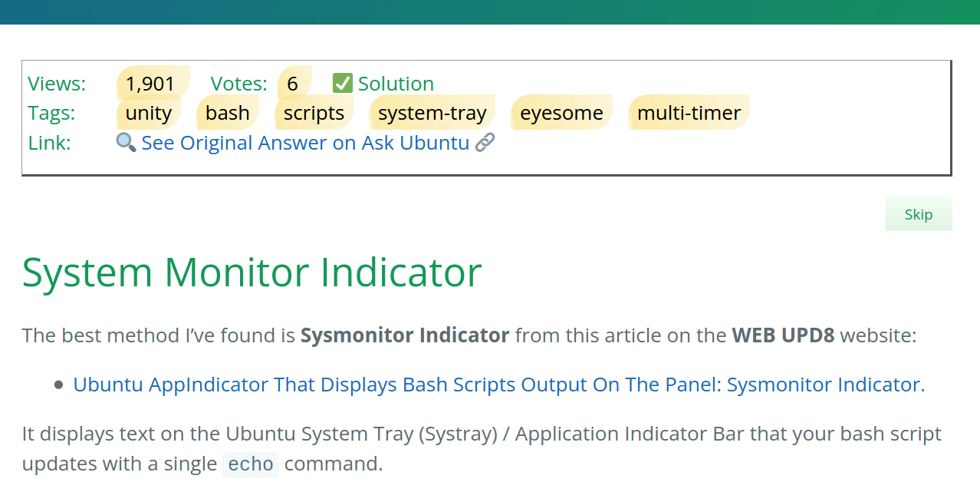
Task: Select the bash tag
Action: [x=228, y=113]
